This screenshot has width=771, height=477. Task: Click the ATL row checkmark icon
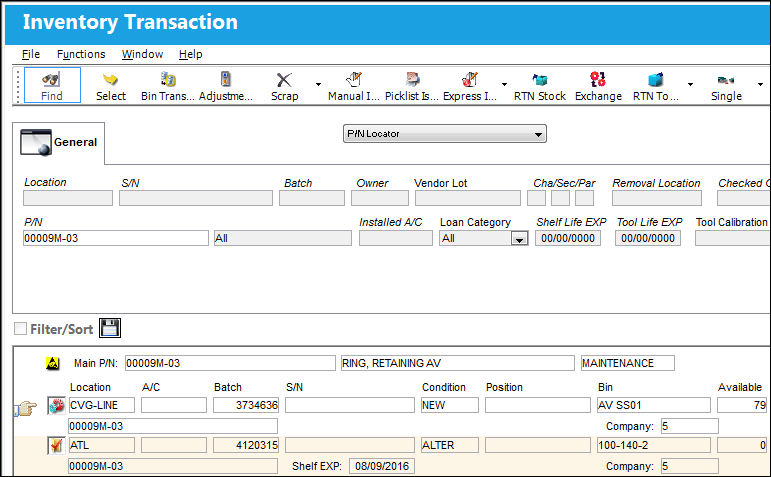pyautogui.click(x=57, y=446)
